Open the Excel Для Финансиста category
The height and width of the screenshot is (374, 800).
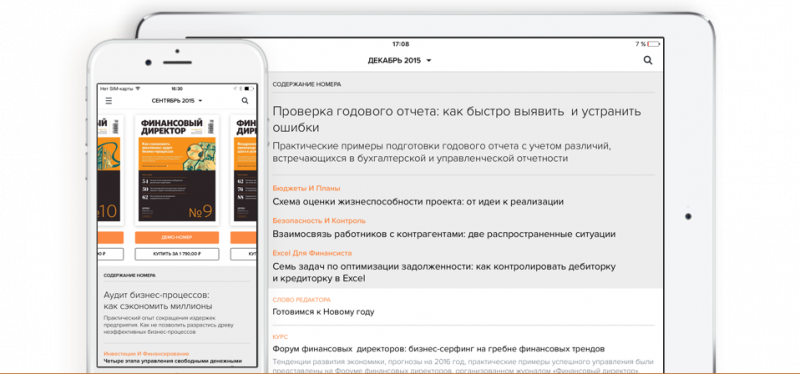coord(312,253)
